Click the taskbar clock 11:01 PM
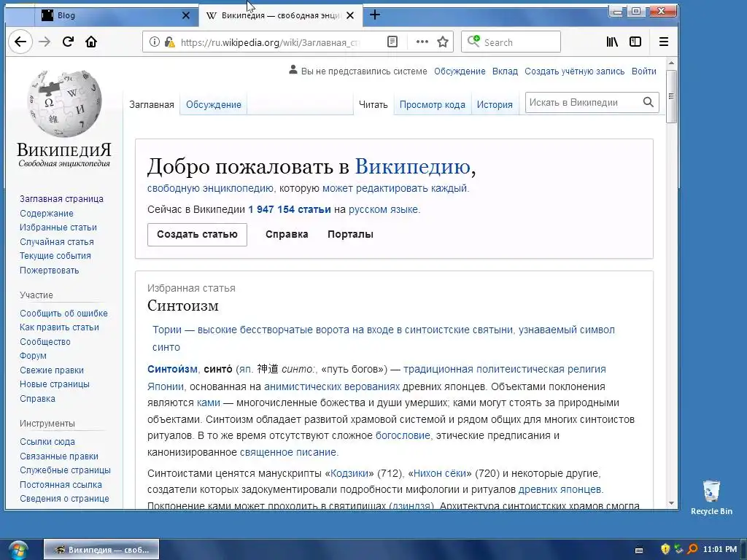 [719, 549]
